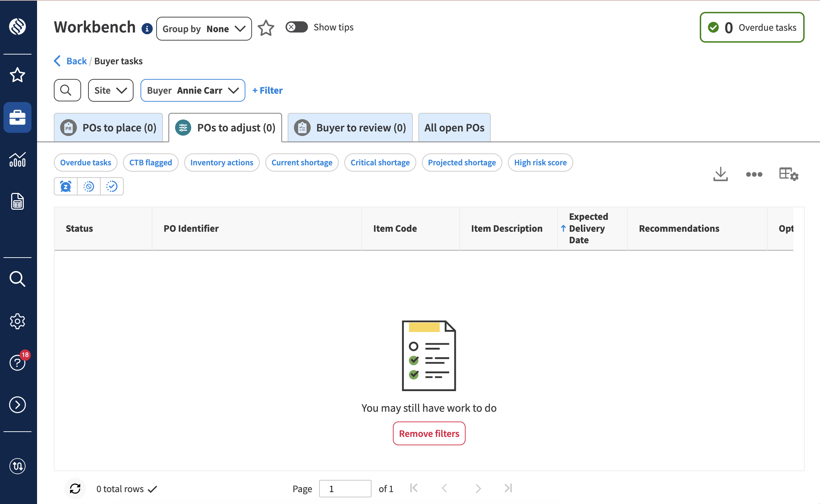Open help icon with 18 badge
The width and height of the screenshot is (820, 504).
coord(17,362)
